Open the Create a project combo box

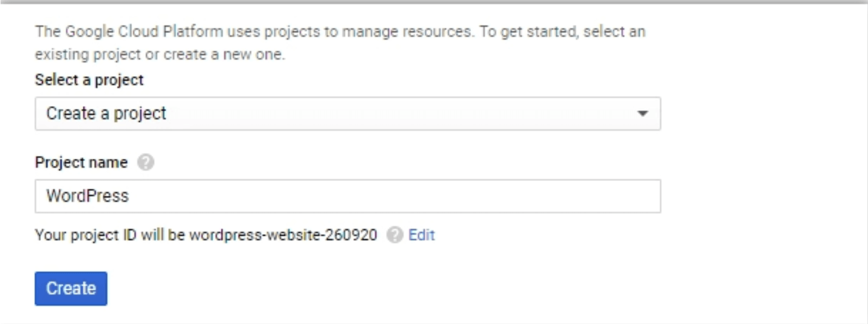pyautogui.click(x=348, y=114)
